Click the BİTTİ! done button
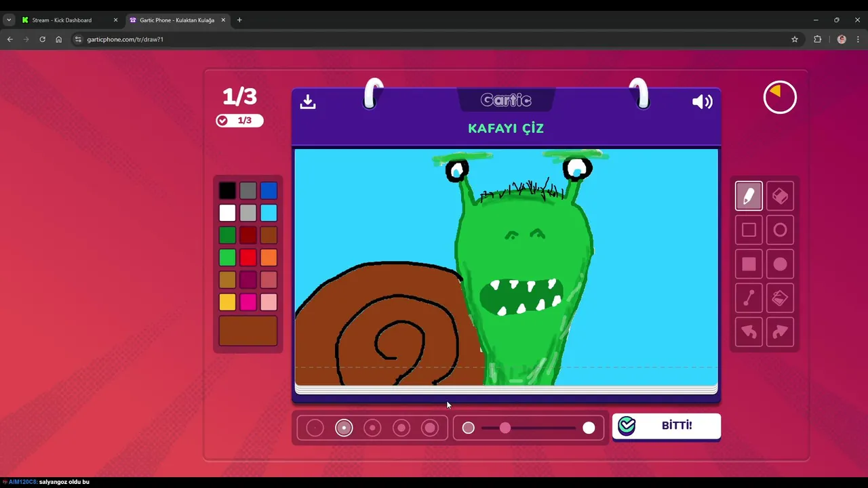868x488 pixels. 667,426
